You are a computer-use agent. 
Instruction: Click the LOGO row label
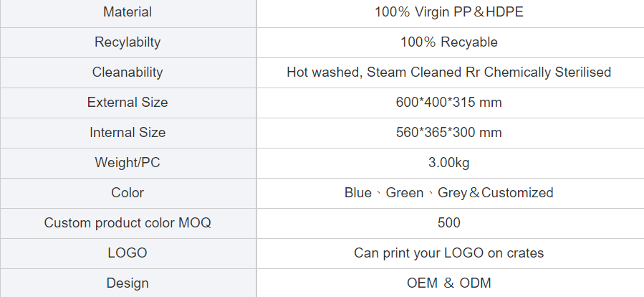tap(128, 253)
